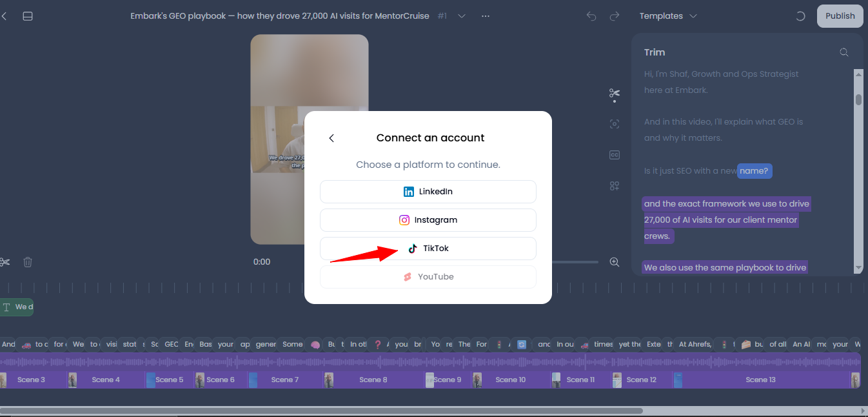The height and width of the screenshot is (417, 868).
Task: Click the 'Some' caption chip
Action: point(292,345)
